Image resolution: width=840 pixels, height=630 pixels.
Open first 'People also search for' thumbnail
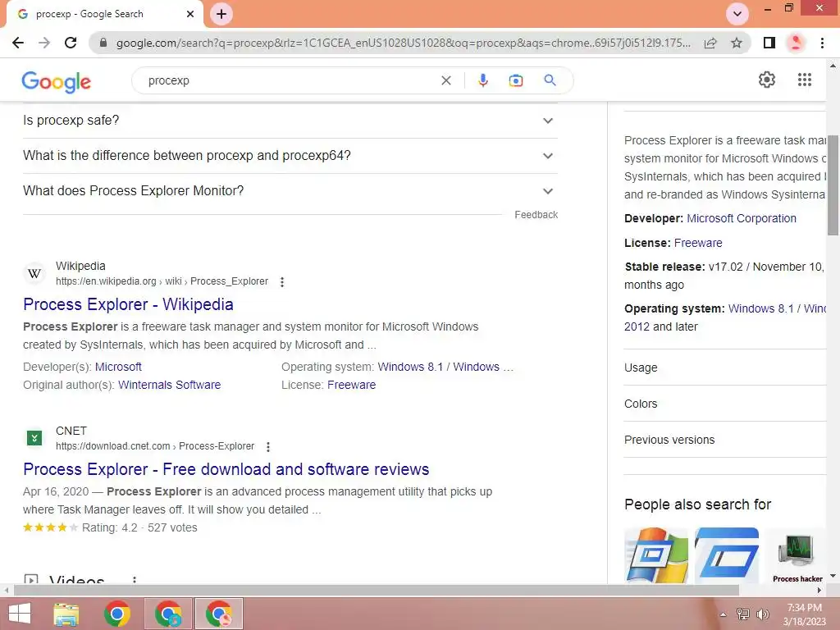click(x=656, y=555)
